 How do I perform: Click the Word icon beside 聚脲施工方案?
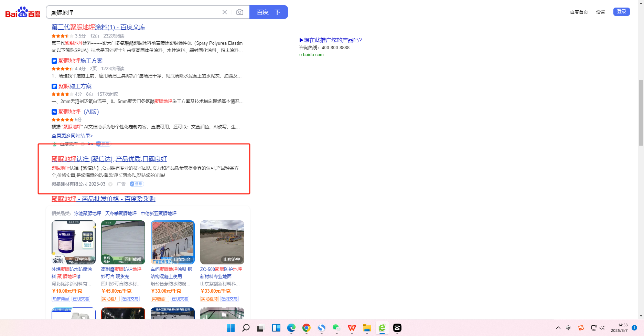click(x=54, y=86)
